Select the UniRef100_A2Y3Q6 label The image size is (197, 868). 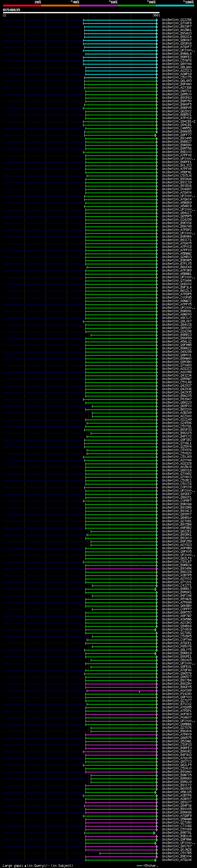click(176, 88)
